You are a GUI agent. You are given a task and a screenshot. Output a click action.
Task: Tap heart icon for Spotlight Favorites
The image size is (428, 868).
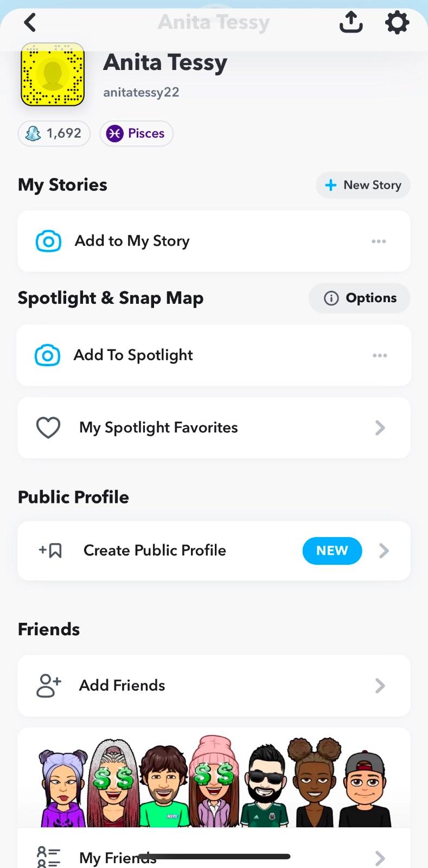coord(48,427)
